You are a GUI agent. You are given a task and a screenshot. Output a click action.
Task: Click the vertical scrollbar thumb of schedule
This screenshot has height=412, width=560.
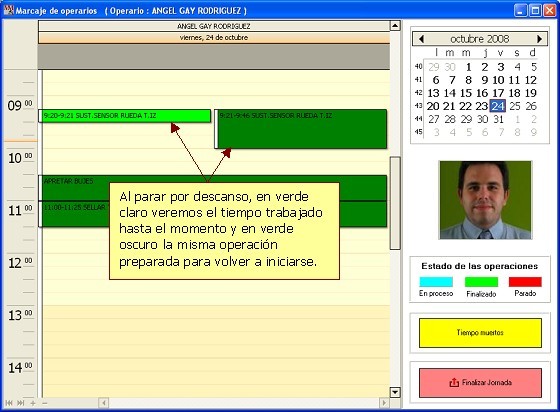(395, 203)
